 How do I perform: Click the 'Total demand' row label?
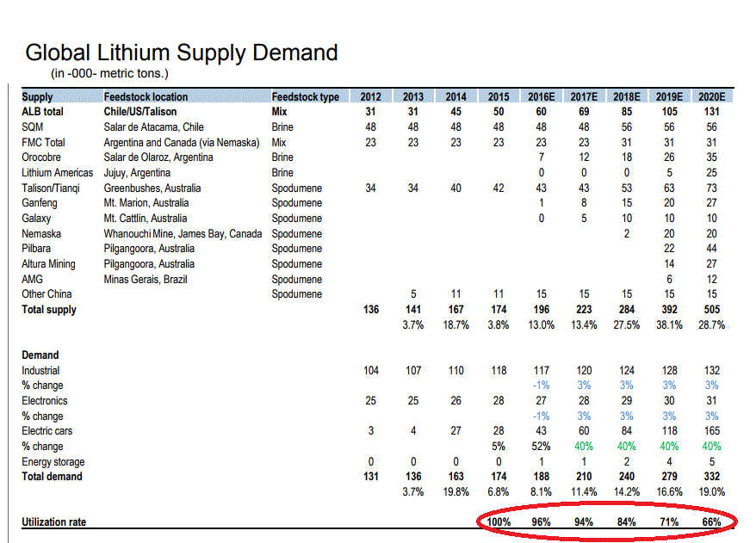[52, 477]
